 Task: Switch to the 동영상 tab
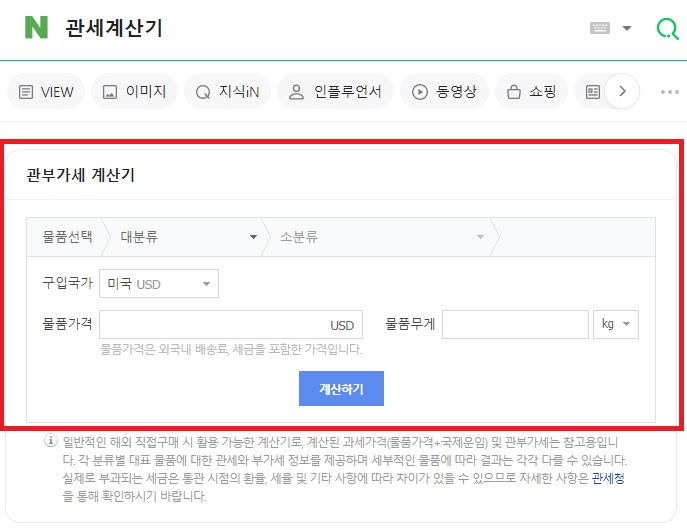[444, 92]
